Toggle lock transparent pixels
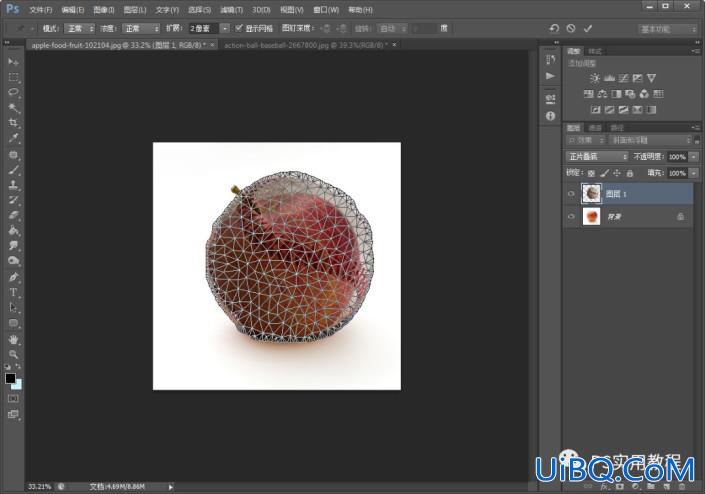 click(591, 173)
